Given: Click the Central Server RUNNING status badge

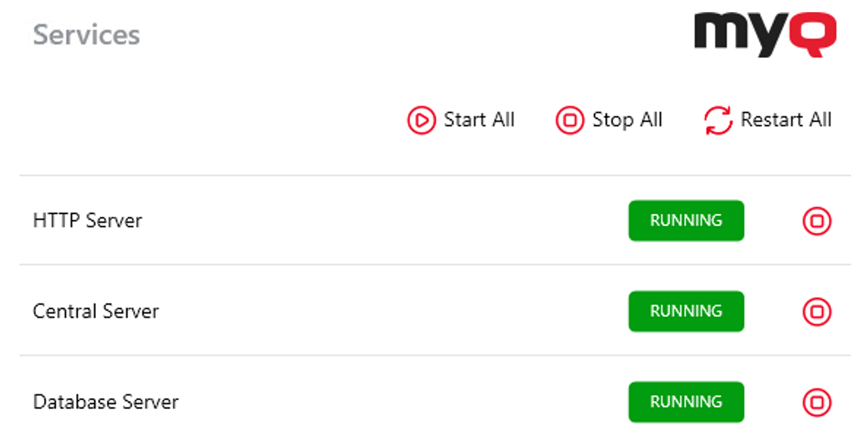Looking at the screenshot, I should [x=686, y=311].
